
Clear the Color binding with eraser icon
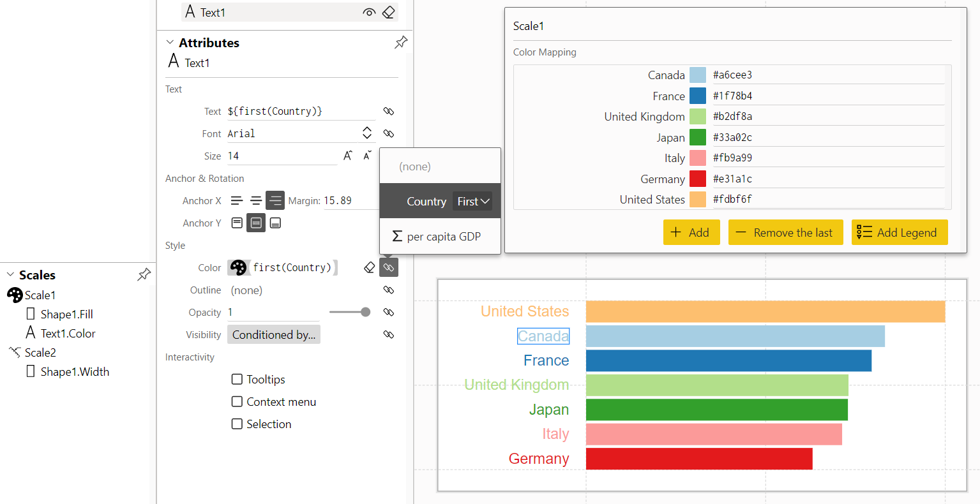pyautogui.click(x=369, y=267)
